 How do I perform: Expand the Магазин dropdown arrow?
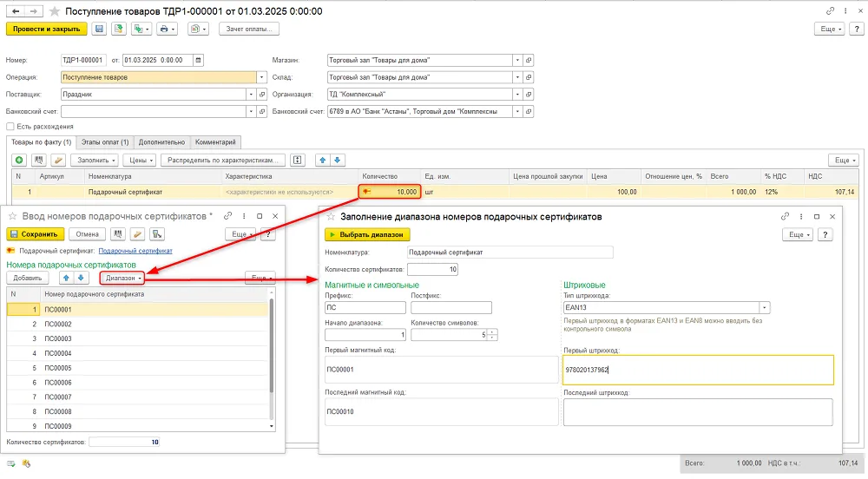point(517,60)
